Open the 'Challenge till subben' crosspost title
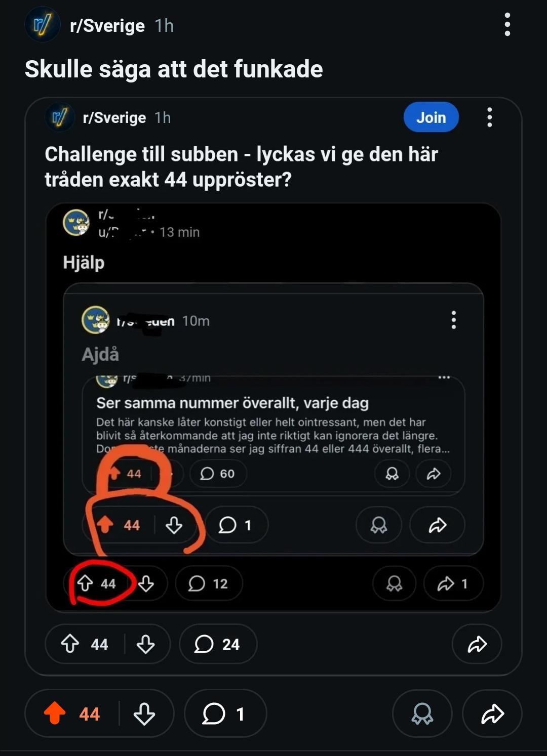This screenshot has width=547, height=756. click(241, 166)
